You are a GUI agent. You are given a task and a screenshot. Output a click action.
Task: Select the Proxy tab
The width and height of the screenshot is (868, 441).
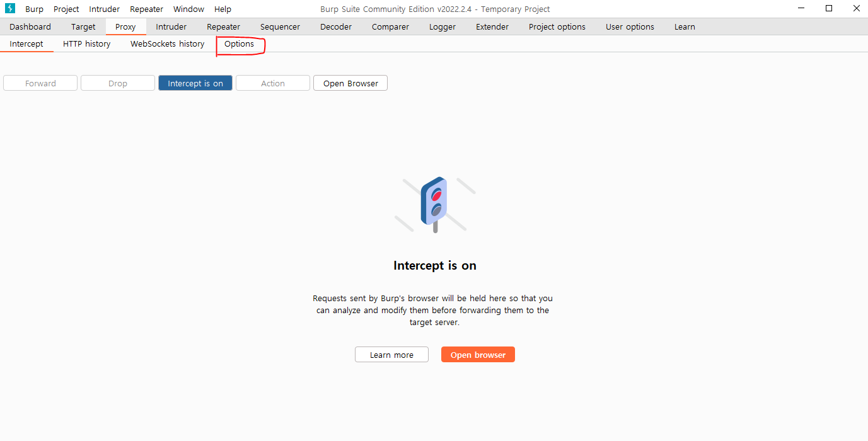click(x=125, y=26)
